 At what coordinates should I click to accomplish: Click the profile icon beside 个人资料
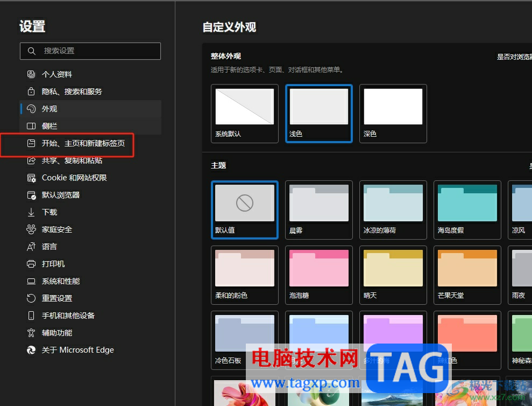[x=31, y=74]
